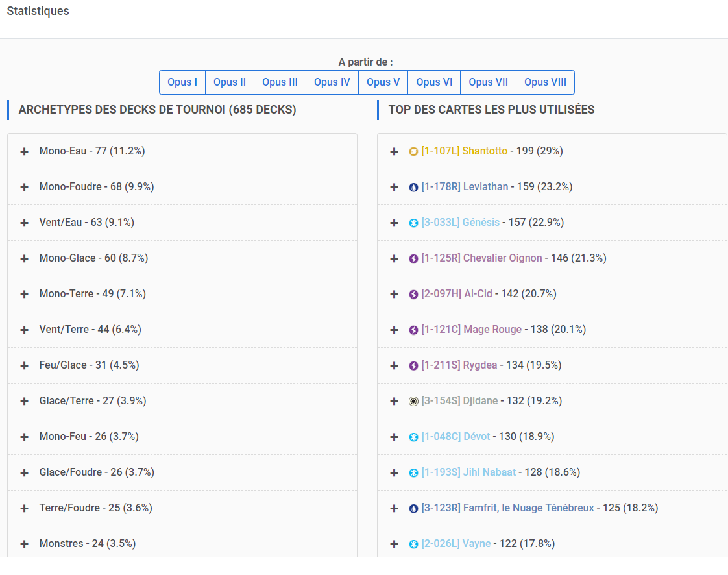Open the [1-121C] Mage Rouge link
Screen dimensions: 728x575
tap(471, 330)
